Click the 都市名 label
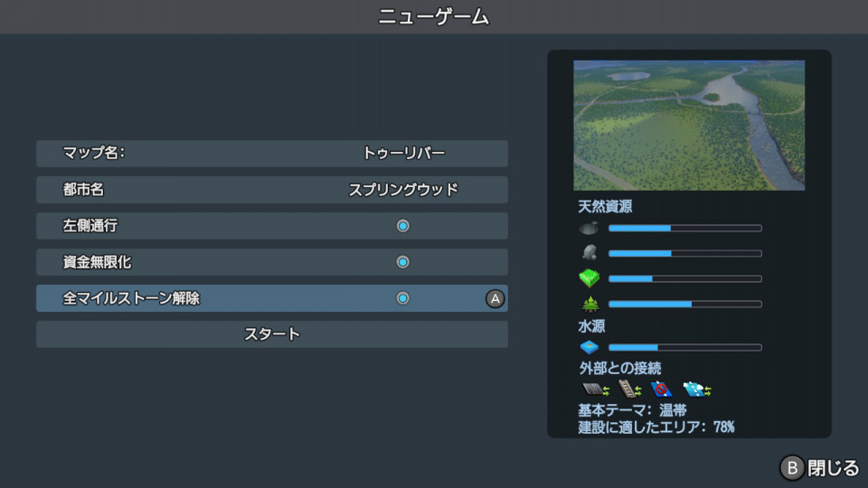This screenshot has height=488, width=868. click(x=83, y=190)
